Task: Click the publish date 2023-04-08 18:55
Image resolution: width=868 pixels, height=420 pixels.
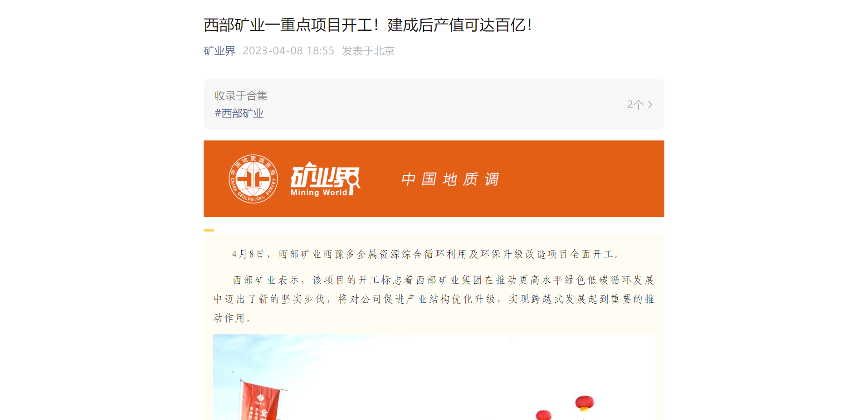Action: tap(288, 51)
